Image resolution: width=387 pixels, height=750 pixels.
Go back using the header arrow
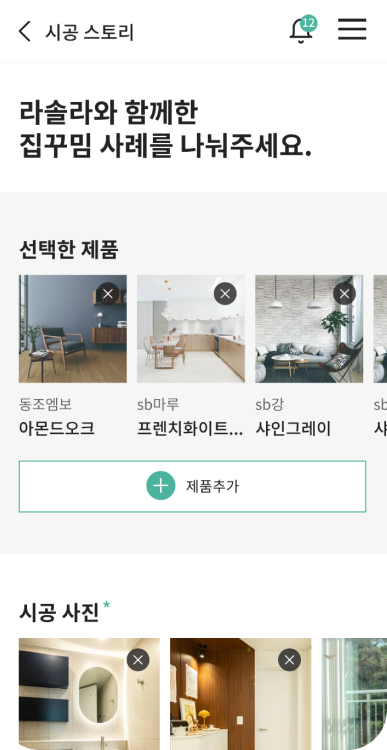point(25,32)
